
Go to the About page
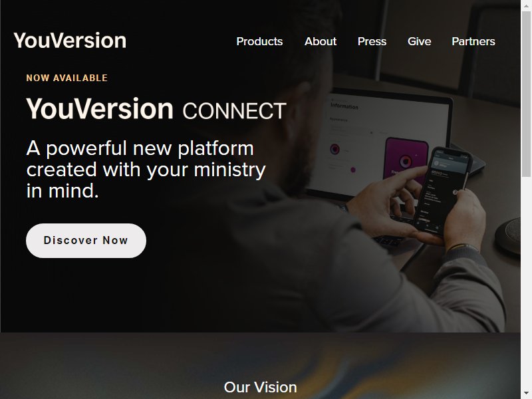pyautogui.click(x=321, y=41)
